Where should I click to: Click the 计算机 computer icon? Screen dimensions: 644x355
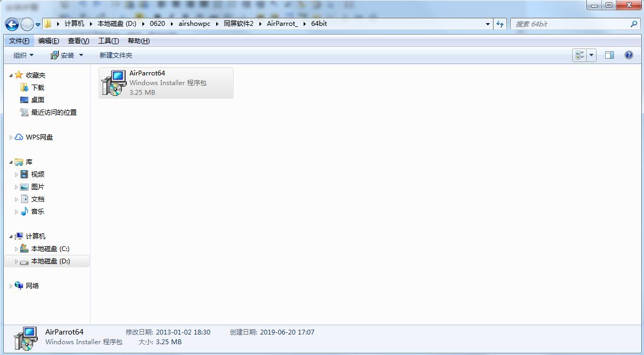pyautogui.click(x=19, y=236)
